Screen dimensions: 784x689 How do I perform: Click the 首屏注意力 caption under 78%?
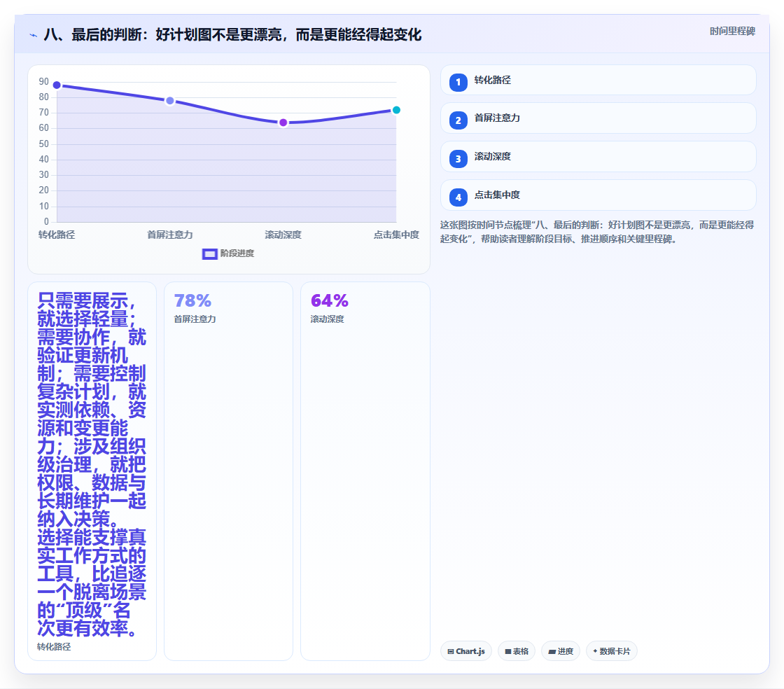195,319
